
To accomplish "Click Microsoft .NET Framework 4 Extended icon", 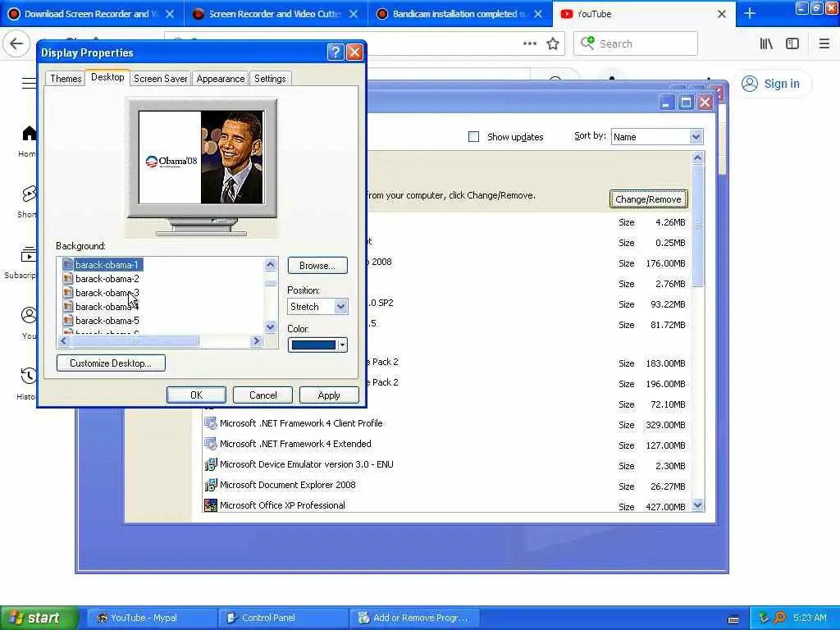I will click(x=211, y=444).
